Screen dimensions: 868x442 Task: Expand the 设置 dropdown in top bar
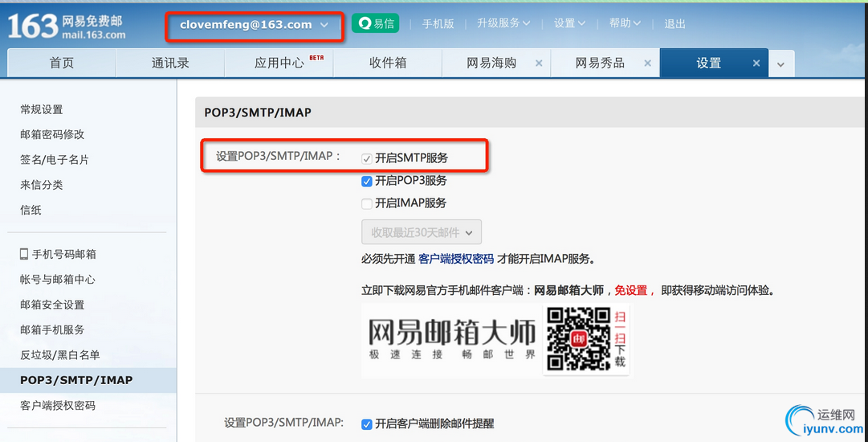pyautogui.click(x=569, y=23)
